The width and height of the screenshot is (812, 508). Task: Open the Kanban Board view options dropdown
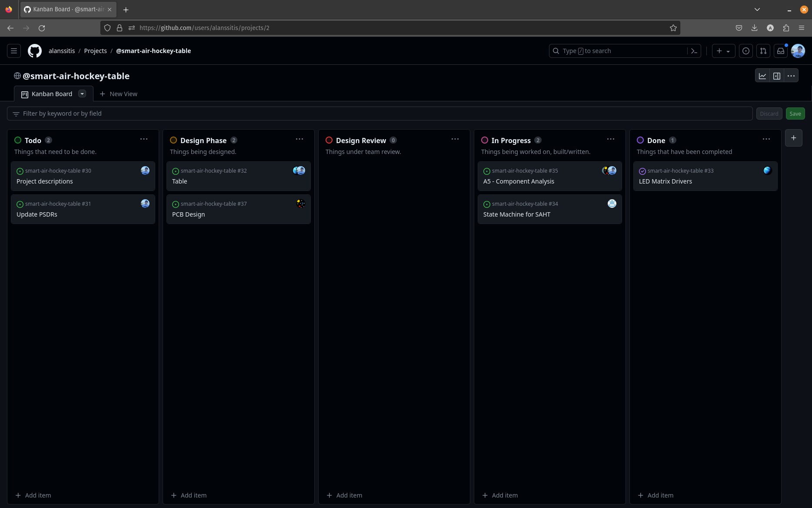(82, 94)
